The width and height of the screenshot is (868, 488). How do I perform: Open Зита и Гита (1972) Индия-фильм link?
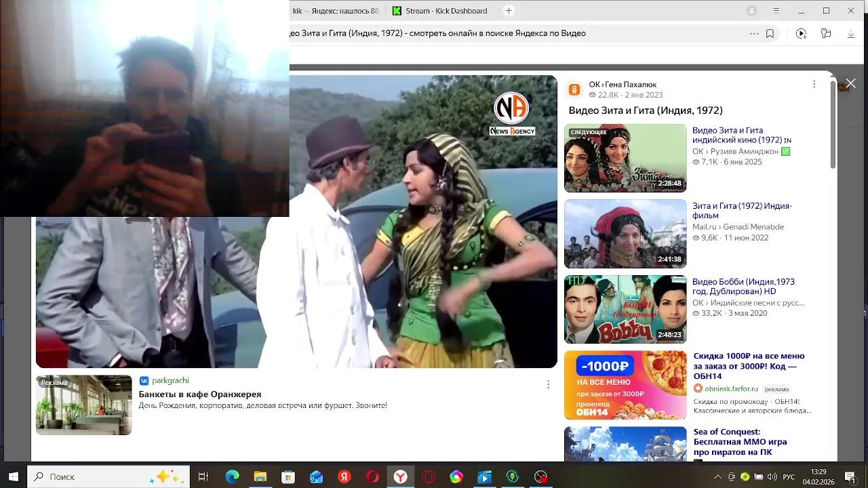[742, 211]
